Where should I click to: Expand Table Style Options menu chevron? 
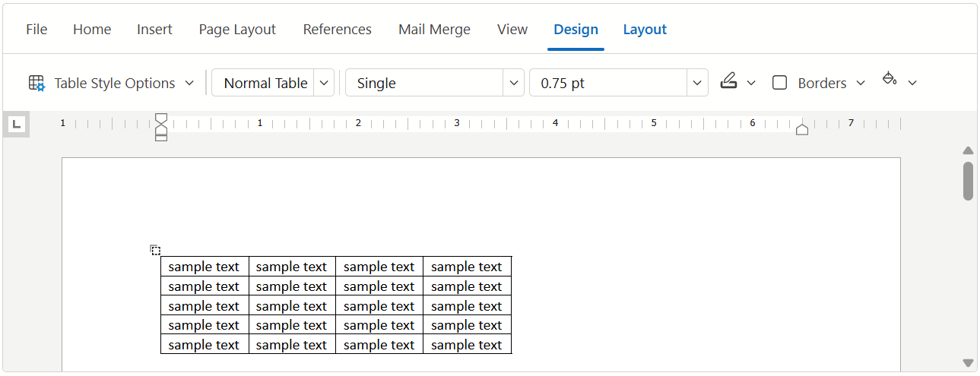pos(189,83)
